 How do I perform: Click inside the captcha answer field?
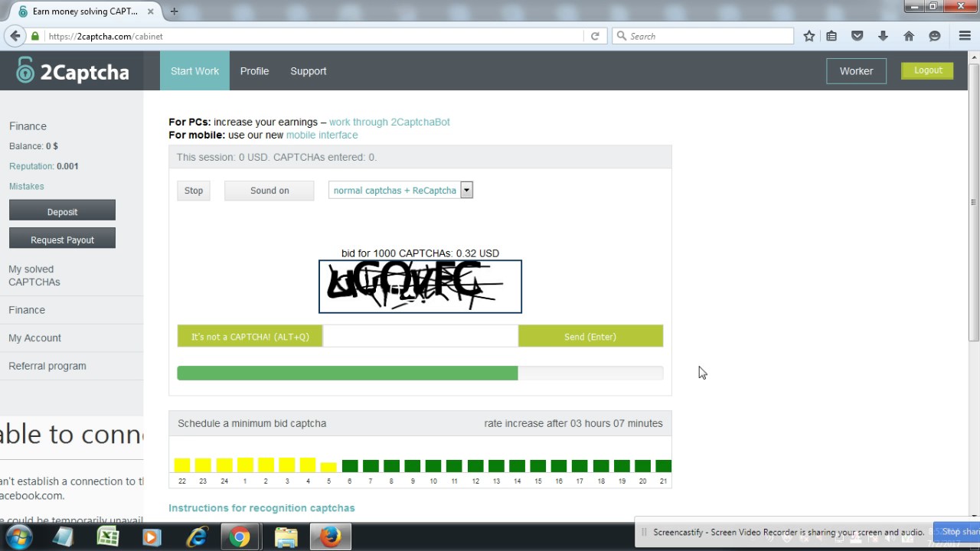point(420,336)
